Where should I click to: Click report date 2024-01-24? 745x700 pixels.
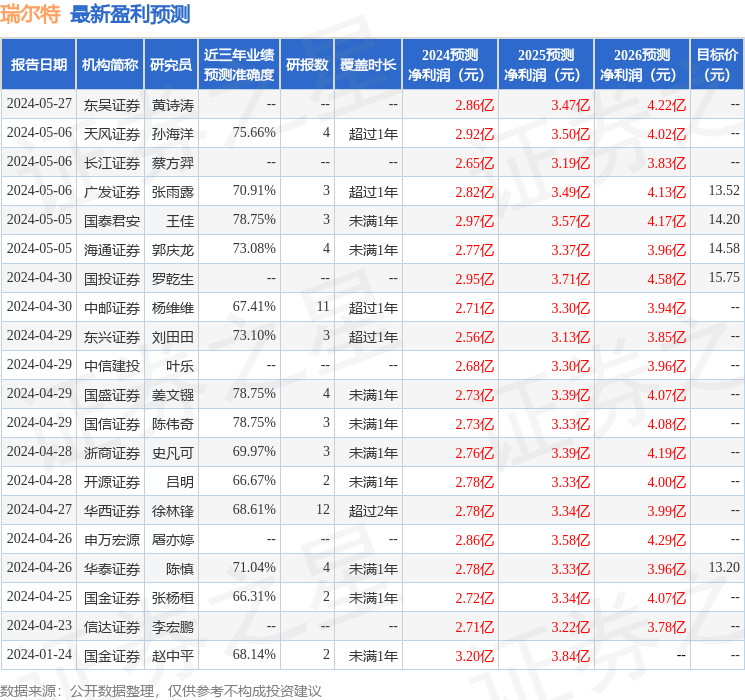click(x=39, y=654)
